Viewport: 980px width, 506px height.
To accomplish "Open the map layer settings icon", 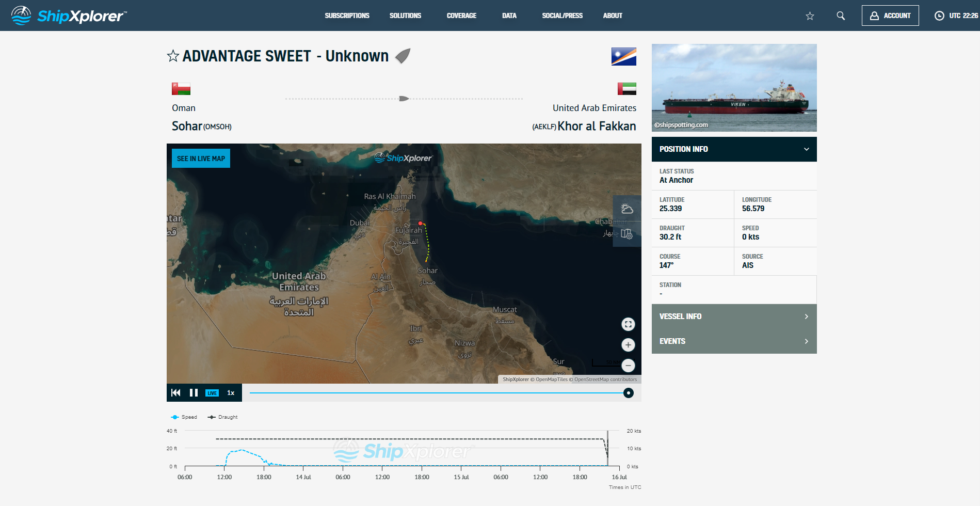I will coord(627,234).
